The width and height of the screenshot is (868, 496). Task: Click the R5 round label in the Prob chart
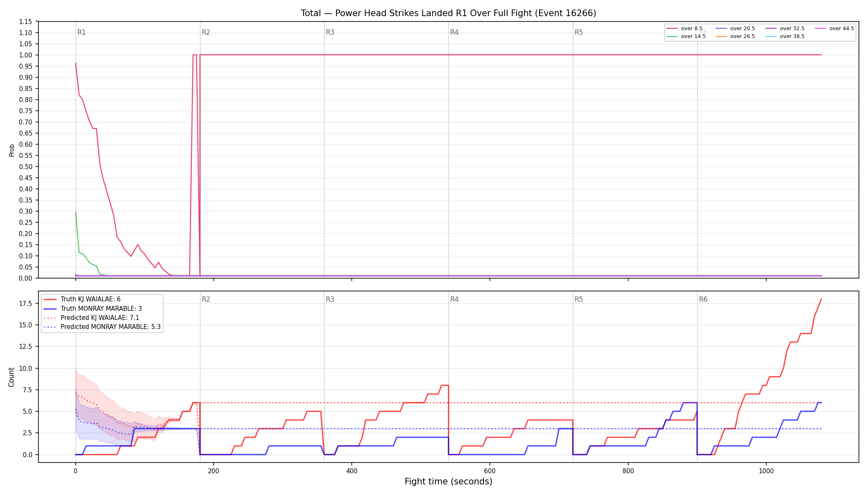pyautogui.click(x=579, y=32)
